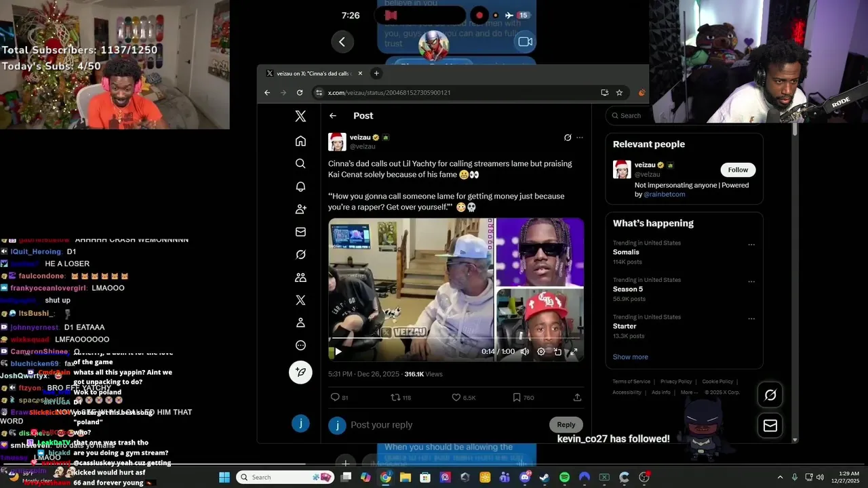Open Spotify from the taskbar

(565, 477)
